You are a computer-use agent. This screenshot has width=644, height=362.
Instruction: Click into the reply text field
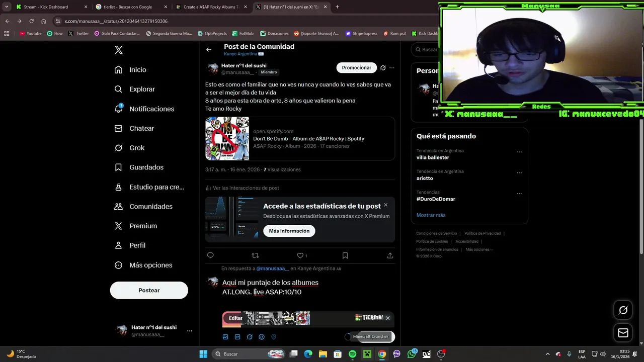click(x=307, y=288)
